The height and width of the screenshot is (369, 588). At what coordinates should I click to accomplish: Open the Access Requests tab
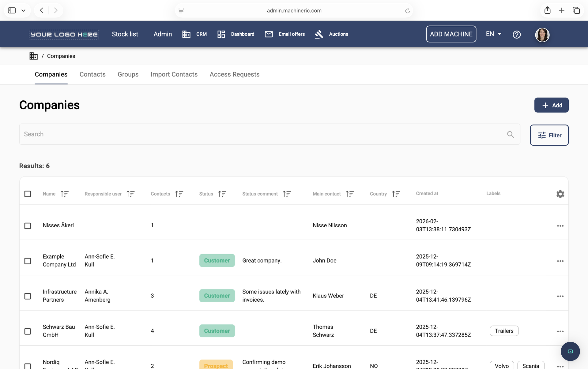coord(234,74)
